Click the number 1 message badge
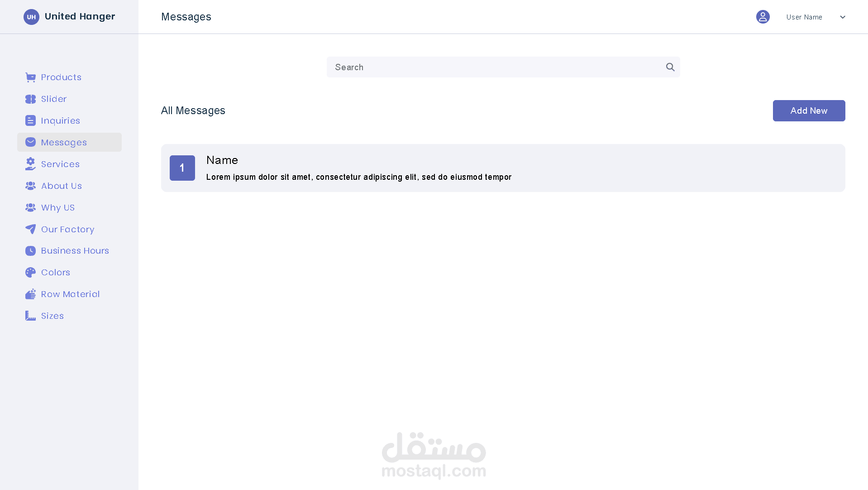This screenshot has width=868, height=490. point(182,168)
